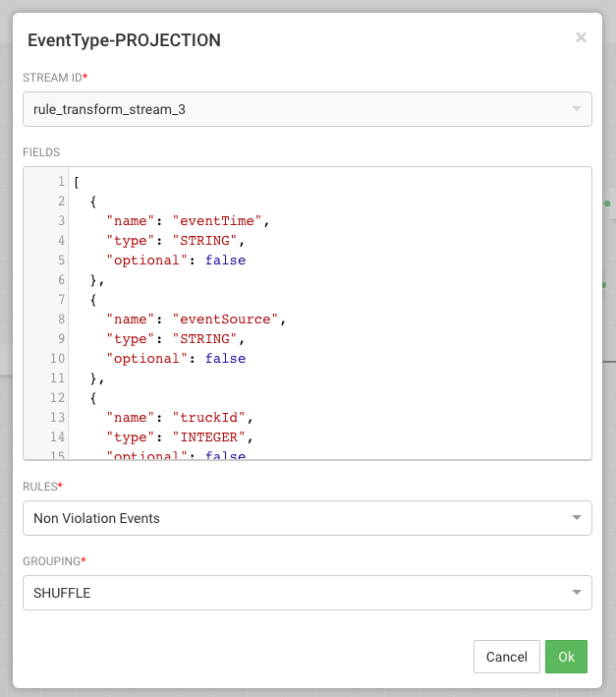
Task: Click the Cancel button
Action: click(x=507, y=657)
